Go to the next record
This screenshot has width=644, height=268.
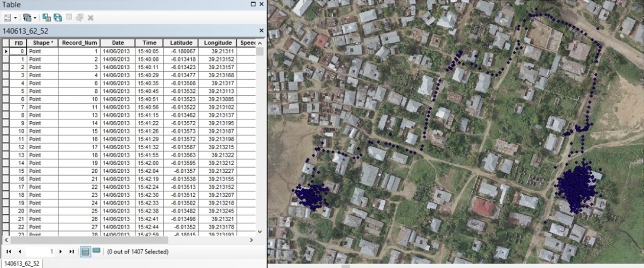click(x=60, y=252)
